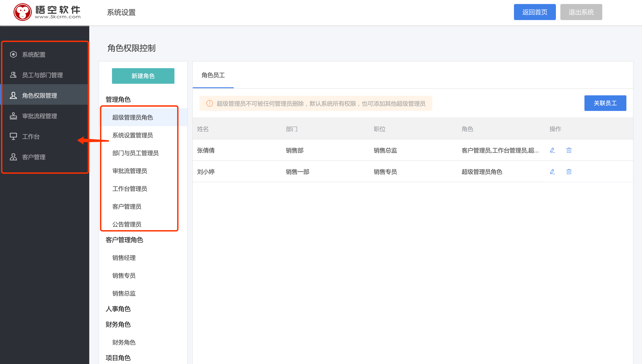Image resolution: width=642 pixels, height=364 pixels.
Task: Select the 销售经理 role
Action: pos(143,258)
